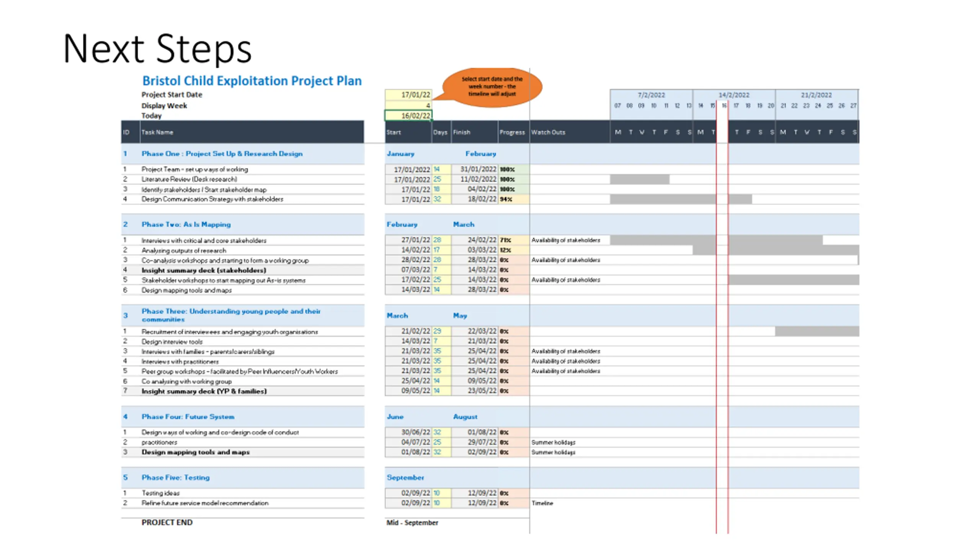980x551 pixels.
Task: Click the 21/2/2022 week header in timeline
Action: (x=816, y=95)
